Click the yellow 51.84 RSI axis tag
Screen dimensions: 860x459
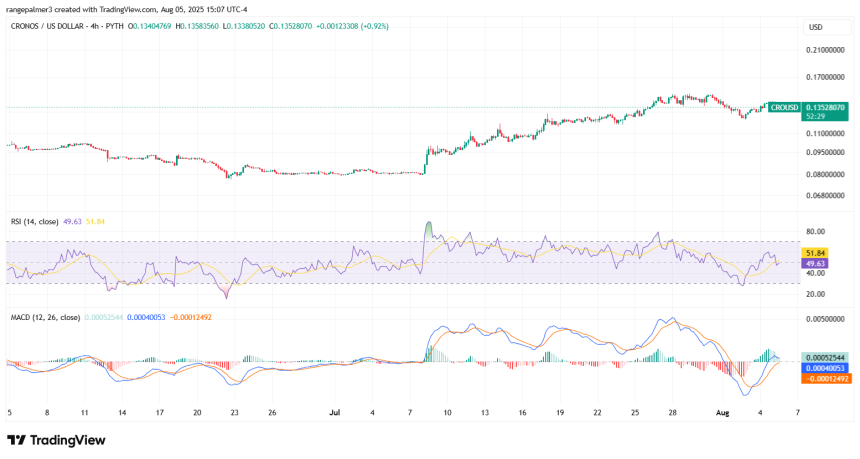coord(814,253)
